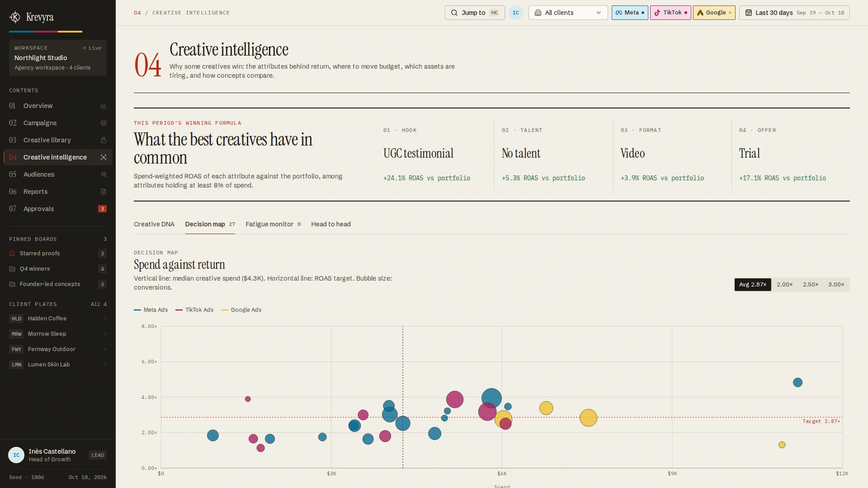Click the HLD client plate badge
This screenshot has width=868, height=488.
pos(16,319)
